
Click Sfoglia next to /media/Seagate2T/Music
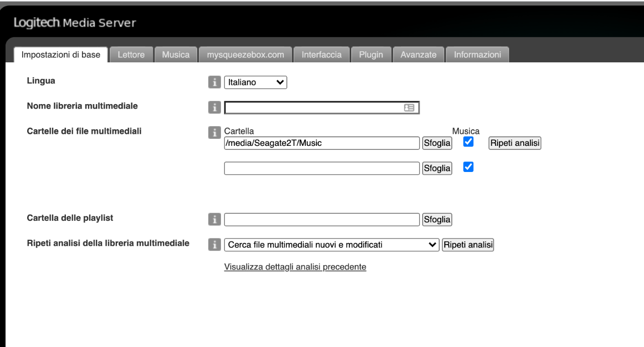tap(437, 143)
